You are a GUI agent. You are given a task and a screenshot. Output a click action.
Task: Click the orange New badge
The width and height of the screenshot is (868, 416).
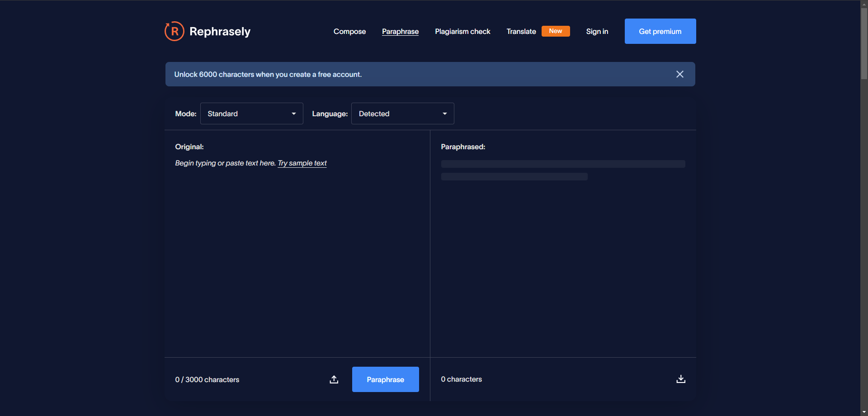click(x=555, y=31)
